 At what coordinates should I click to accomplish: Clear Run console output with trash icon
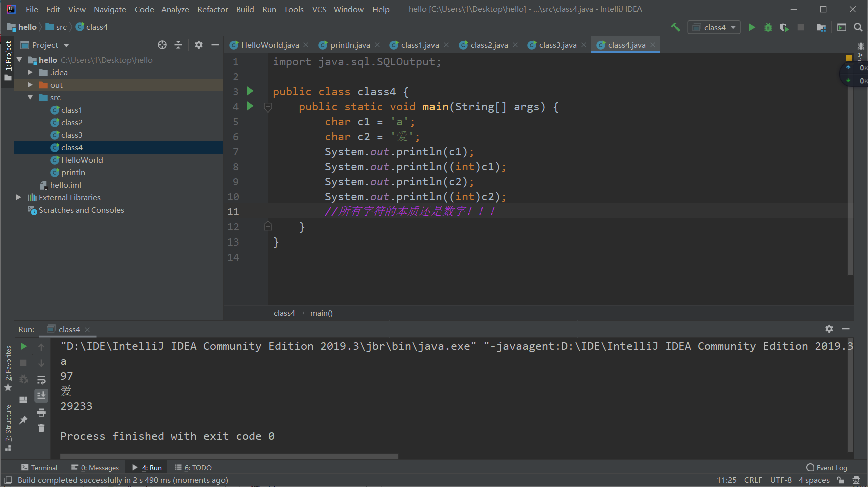pyautogui.click(x=41, y=428)
